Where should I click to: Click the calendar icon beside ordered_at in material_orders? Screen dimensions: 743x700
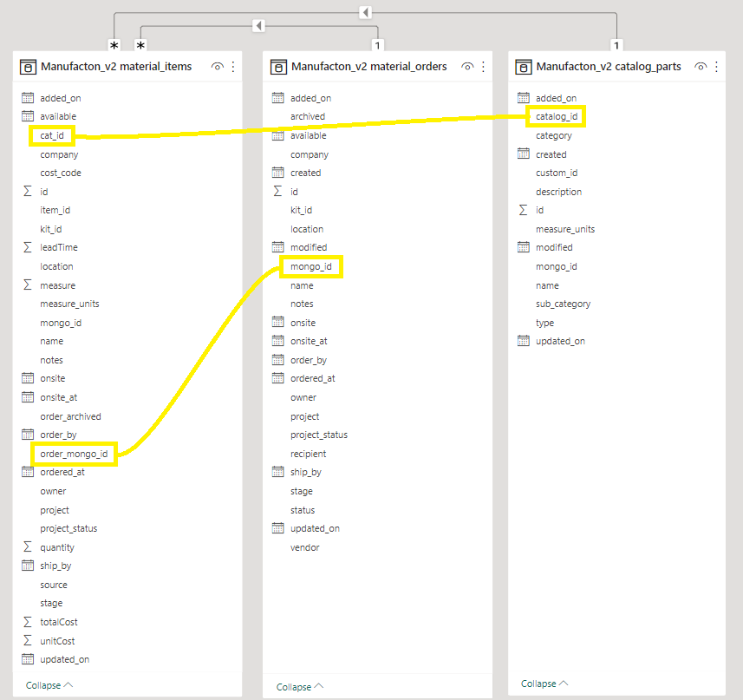tap(278, 378)
